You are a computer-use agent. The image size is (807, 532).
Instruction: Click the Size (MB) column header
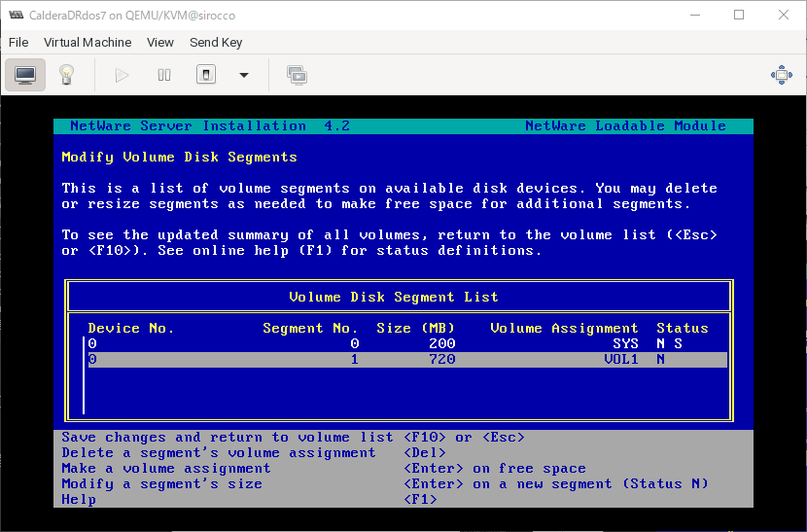pos(416,328)
